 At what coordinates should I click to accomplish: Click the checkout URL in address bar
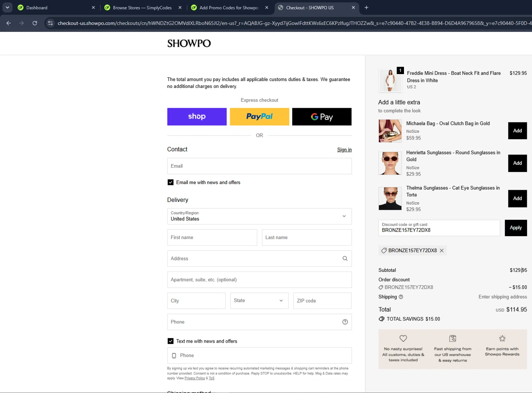click(x=294, y=23)
